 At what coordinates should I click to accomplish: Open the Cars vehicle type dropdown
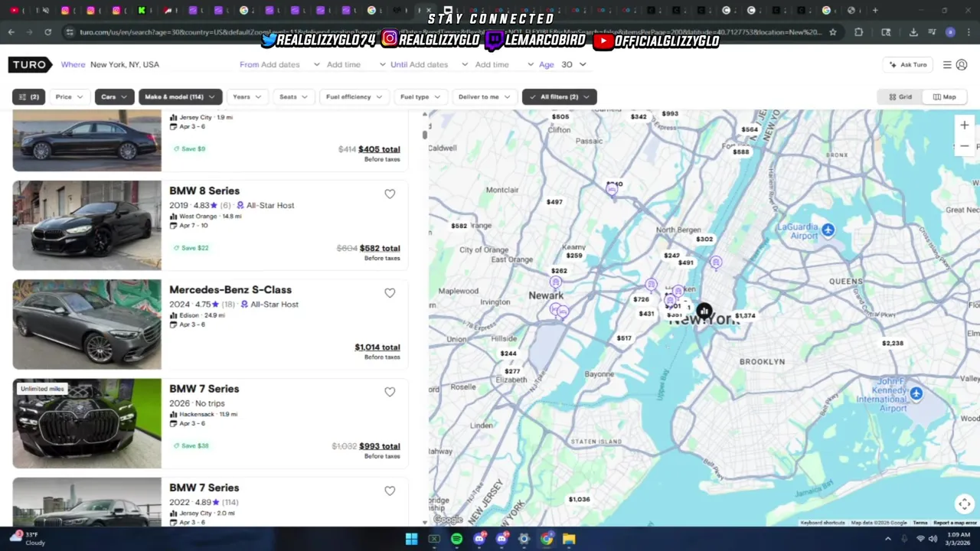(x=114, y=96)
